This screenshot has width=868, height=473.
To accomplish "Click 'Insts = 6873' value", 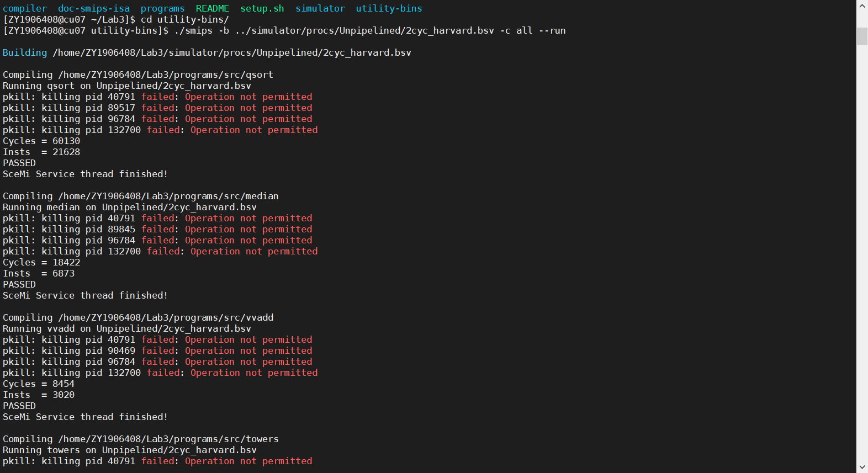I will click(39, 273).
